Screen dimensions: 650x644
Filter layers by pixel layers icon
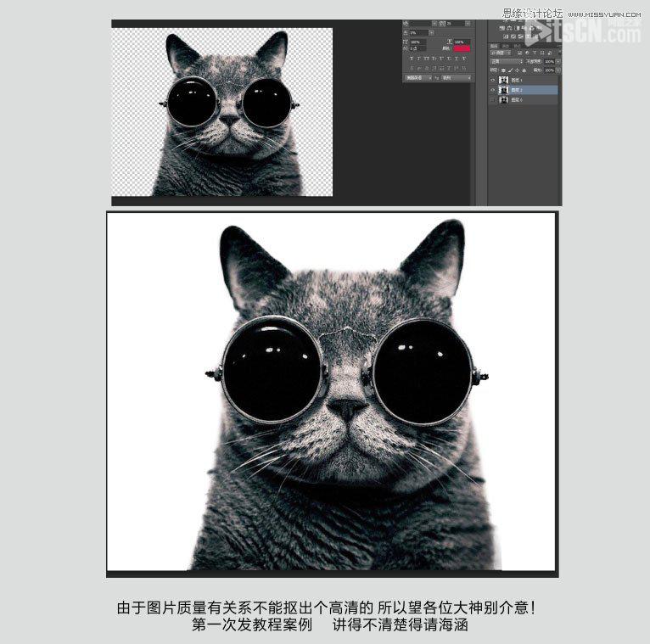point(520,53)
